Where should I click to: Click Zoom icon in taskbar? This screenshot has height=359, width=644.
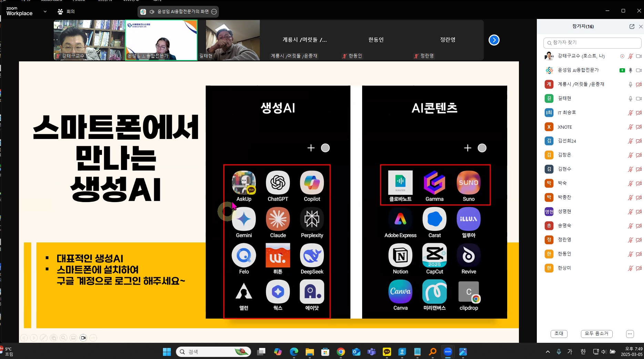point(448,352)
